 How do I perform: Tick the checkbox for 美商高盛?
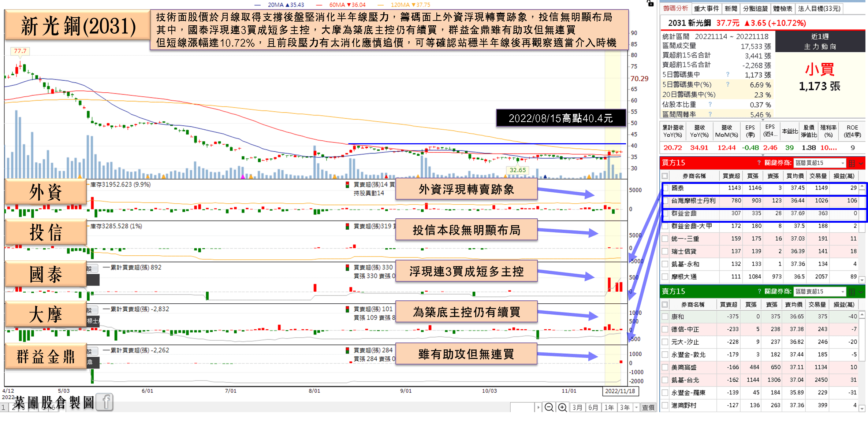(x=665, y=367)
